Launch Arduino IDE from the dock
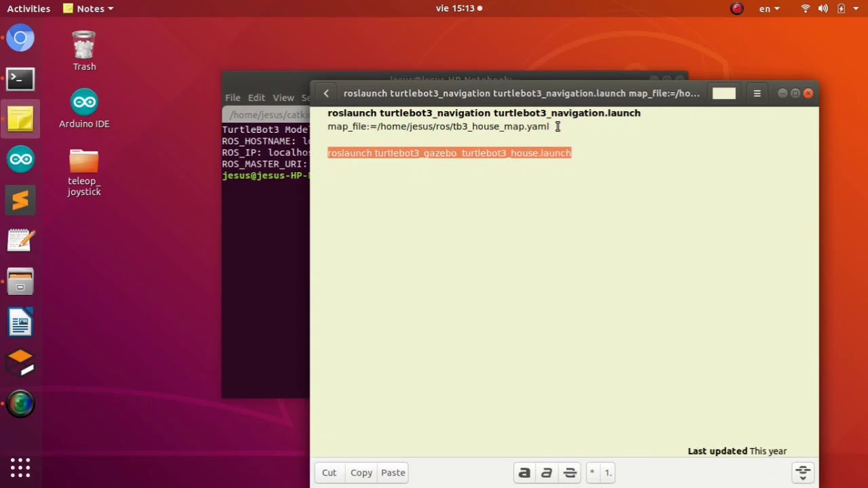The width and height of the screenshot is (868, 488). [20, 160]
